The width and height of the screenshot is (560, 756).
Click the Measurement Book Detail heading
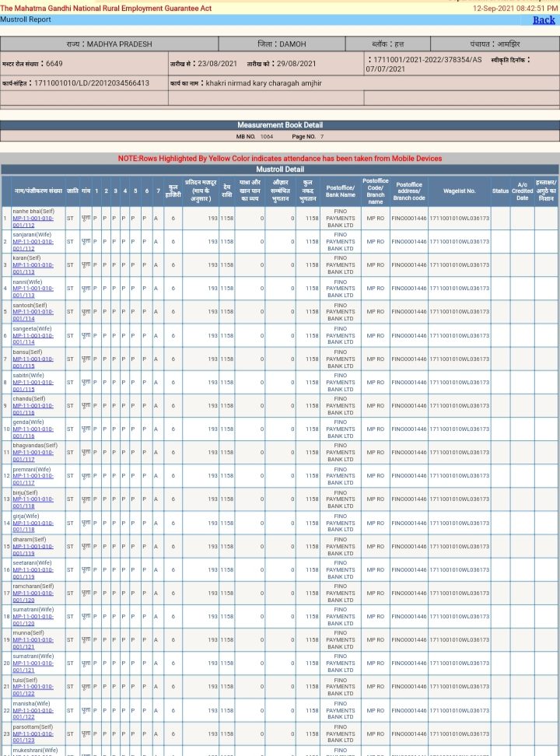pyautogui.click(x=280, y=125)
